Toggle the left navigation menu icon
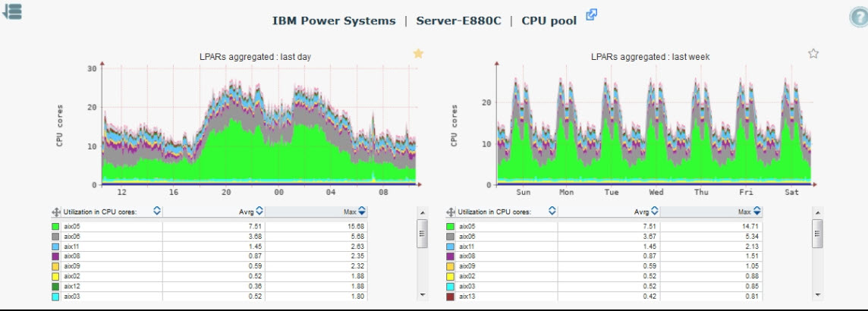Screen dimensions: 868x311 tap(13, 11)
